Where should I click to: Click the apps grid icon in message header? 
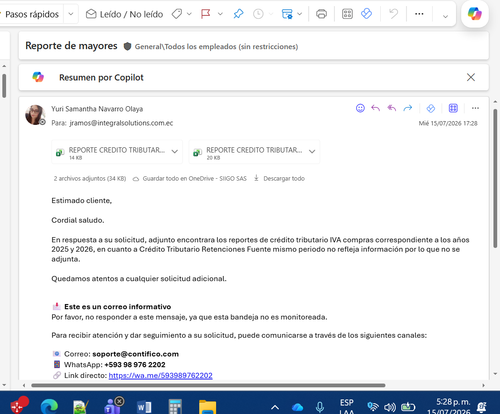point(453,108)
